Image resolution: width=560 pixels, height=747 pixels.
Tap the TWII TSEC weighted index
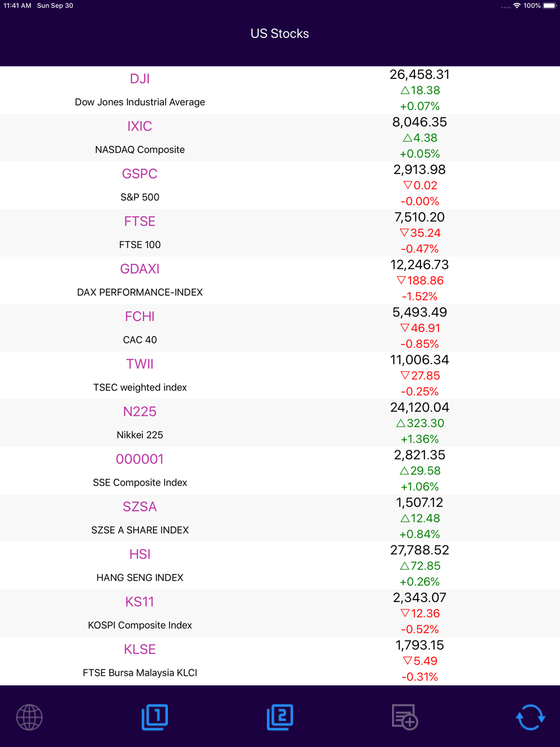pos(280,376)
